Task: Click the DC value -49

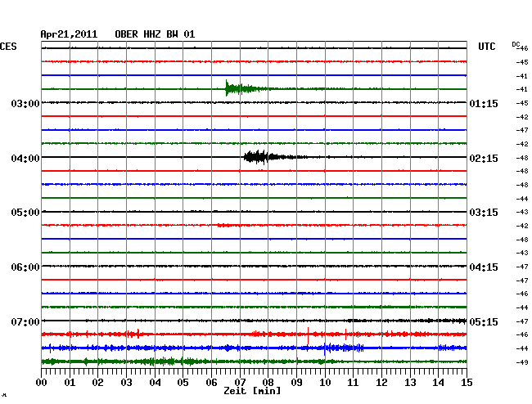Action: click(x=522, y=362)
